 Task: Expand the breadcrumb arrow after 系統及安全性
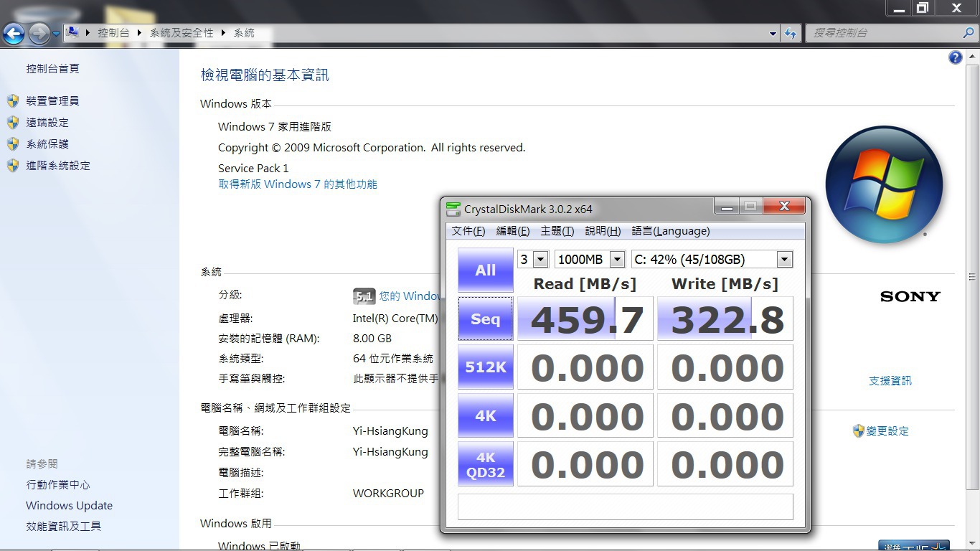(x=224, y=33)
